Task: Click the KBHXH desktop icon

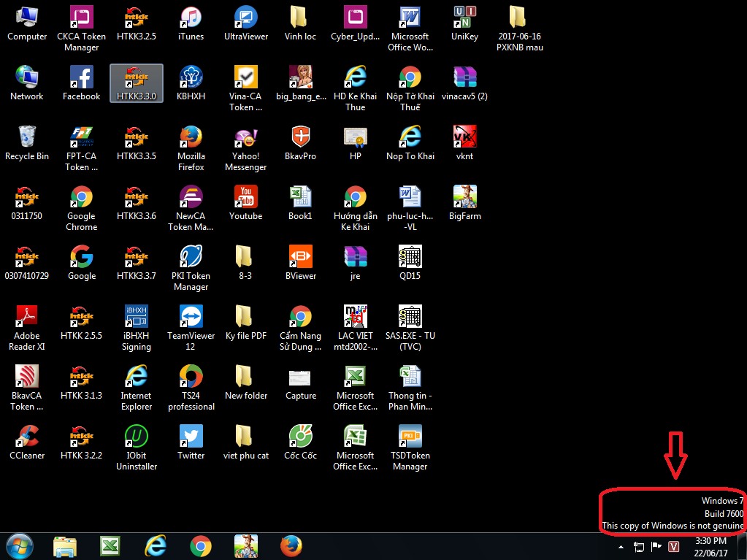Action: [x=191, y=83]
